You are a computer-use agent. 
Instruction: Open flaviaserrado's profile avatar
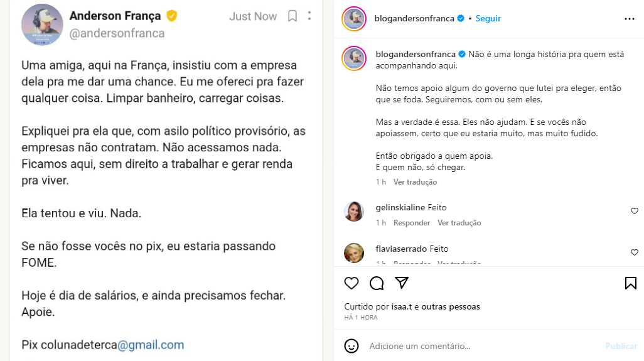coord(354,252)
